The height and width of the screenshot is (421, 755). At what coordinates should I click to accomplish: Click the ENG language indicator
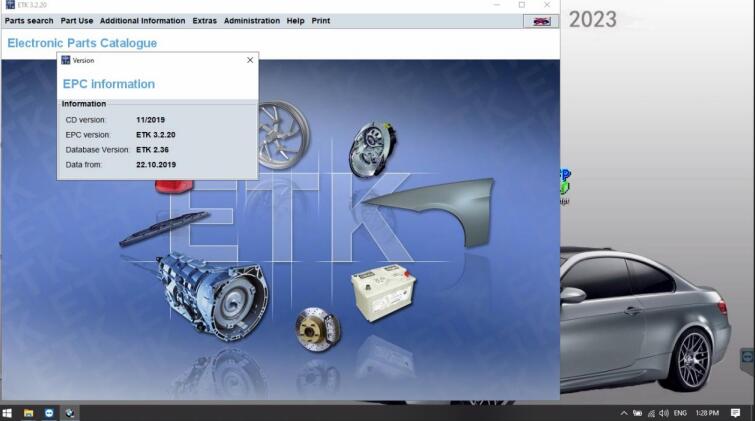click(680, 413)
